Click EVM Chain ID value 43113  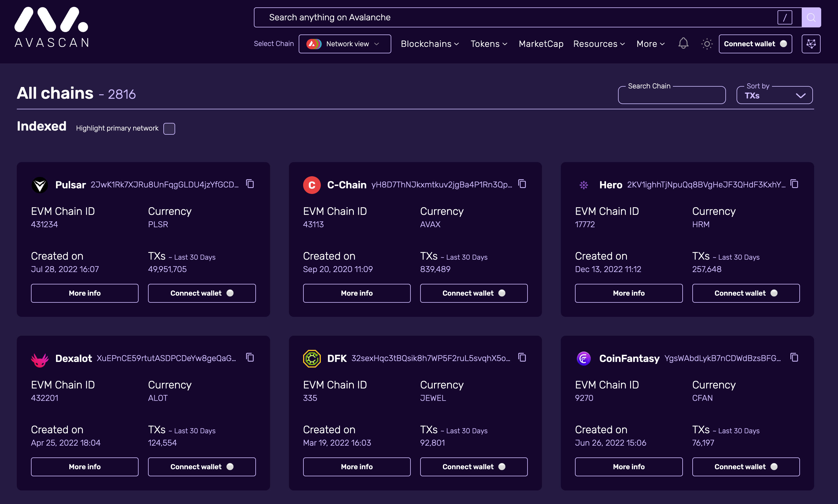313,224
